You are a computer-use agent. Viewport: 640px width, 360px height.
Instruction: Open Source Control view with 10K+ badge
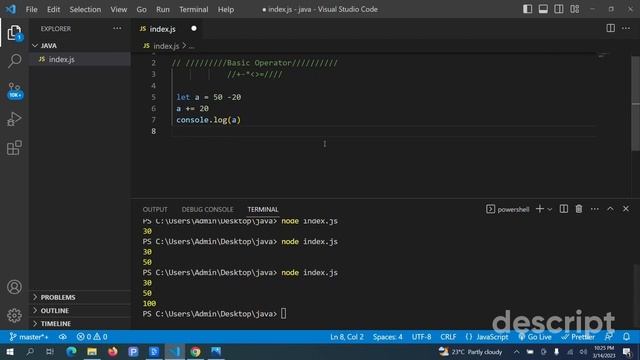(x=14, y=90)
